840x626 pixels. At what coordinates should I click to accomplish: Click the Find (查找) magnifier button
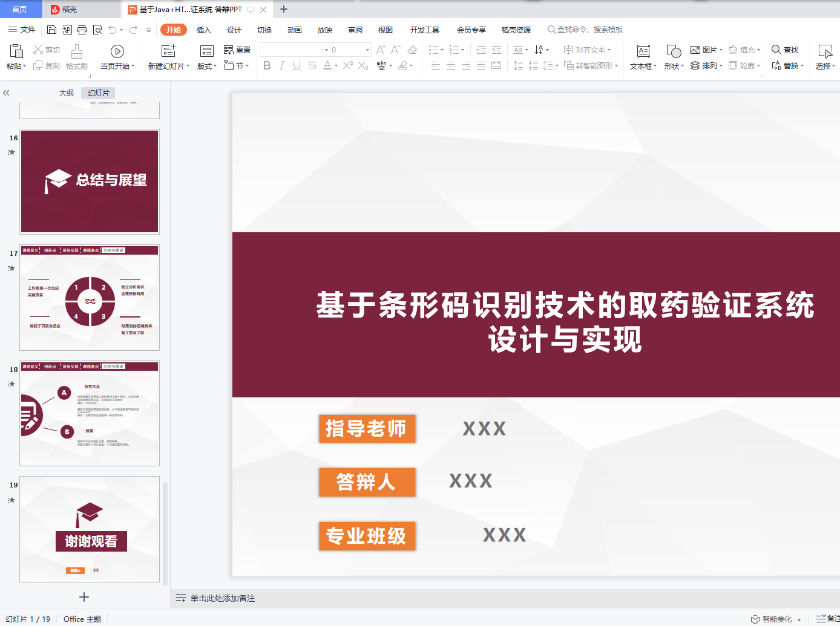(x=785, y=50)
